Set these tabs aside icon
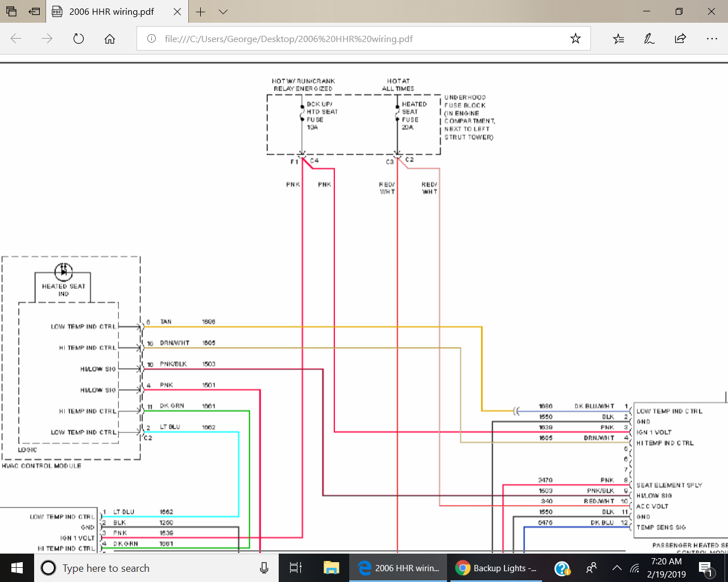This screenshot has height=582, width=728. (x=35, y=11)
